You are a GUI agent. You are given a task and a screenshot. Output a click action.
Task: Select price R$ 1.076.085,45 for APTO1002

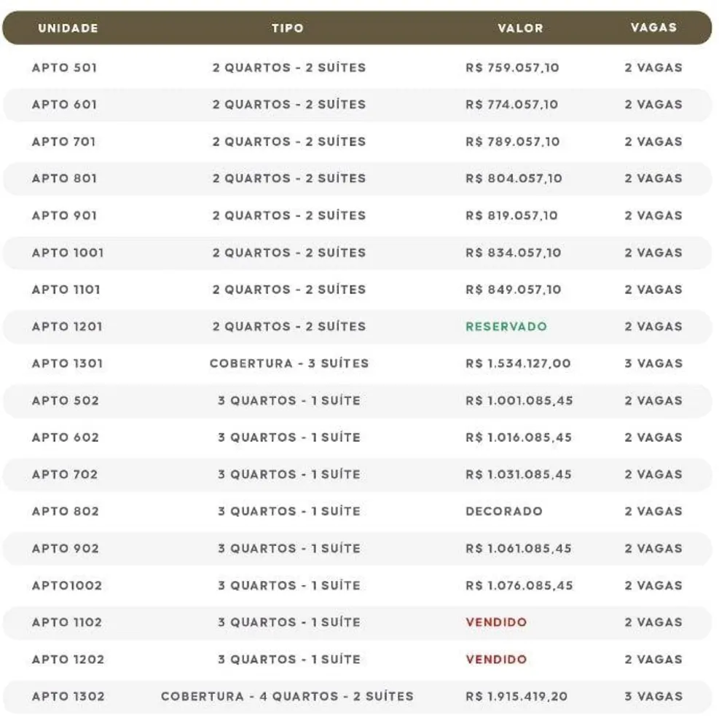coord(519,586)
